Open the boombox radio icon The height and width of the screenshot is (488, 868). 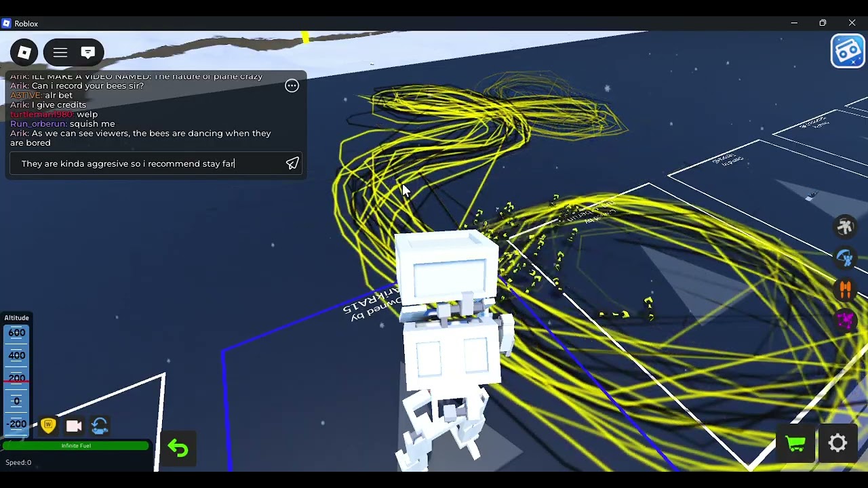(x=848, y=51)
